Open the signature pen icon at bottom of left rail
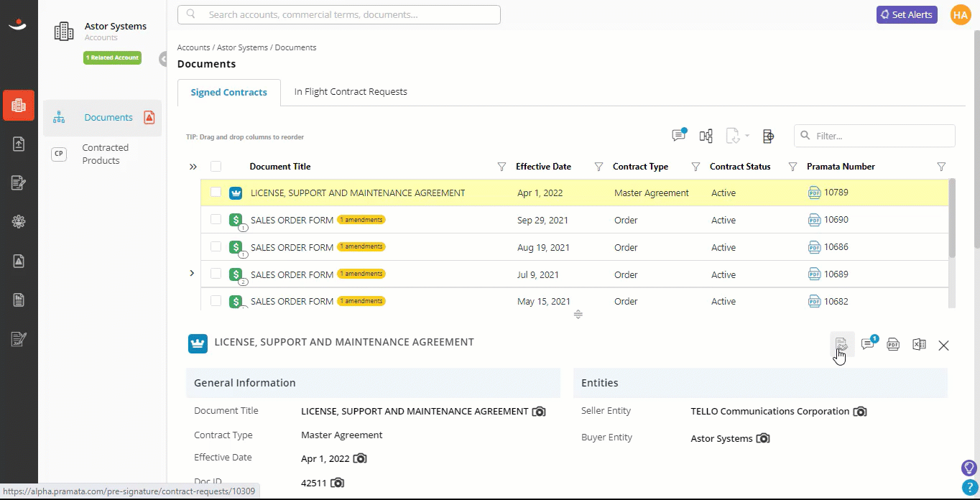 click(x=19, y=339)
